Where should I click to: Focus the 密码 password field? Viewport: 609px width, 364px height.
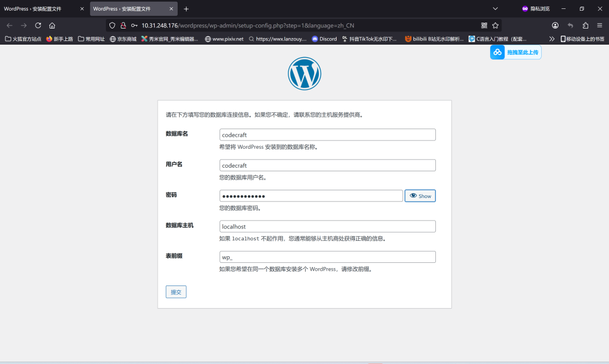pyautogui.click(x=311, y=196)
